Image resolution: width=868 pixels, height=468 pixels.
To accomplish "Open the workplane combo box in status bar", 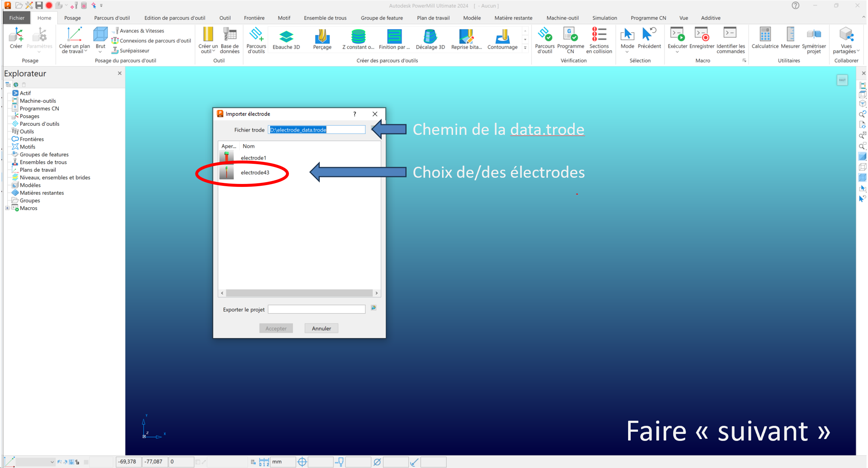I will pyautogui.click(x=35, y=462).
